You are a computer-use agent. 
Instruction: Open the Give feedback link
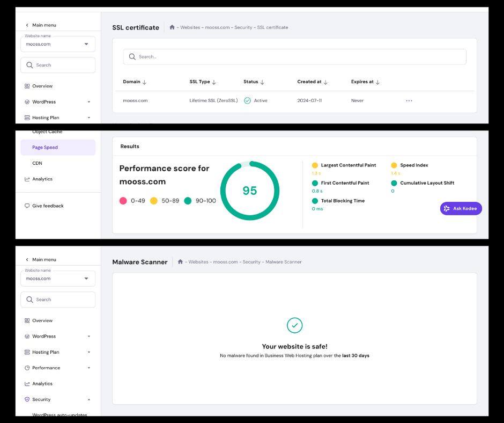coord(48,206)
